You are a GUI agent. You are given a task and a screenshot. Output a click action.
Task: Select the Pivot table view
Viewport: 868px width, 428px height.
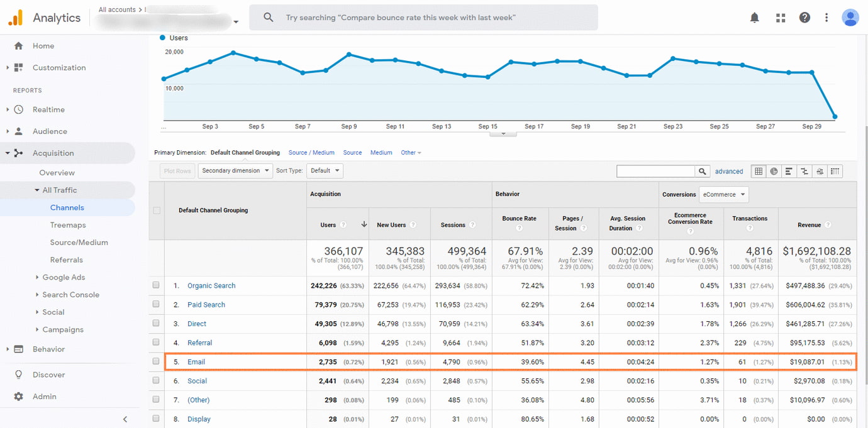click(835, 170)
